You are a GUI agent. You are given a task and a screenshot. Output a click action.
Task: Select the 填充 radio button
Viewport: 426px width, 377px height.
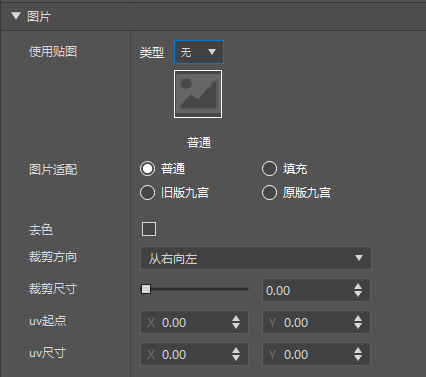click(269, 169)
